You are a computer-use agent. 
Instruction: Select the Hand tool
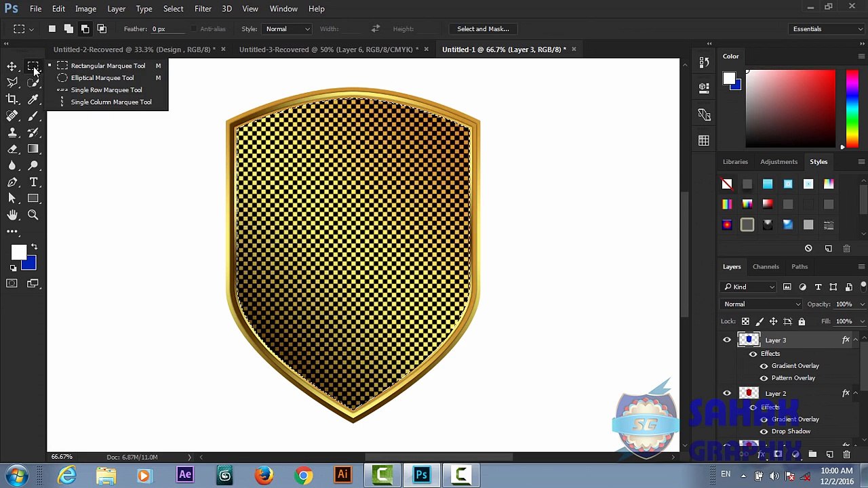[12, 215]
